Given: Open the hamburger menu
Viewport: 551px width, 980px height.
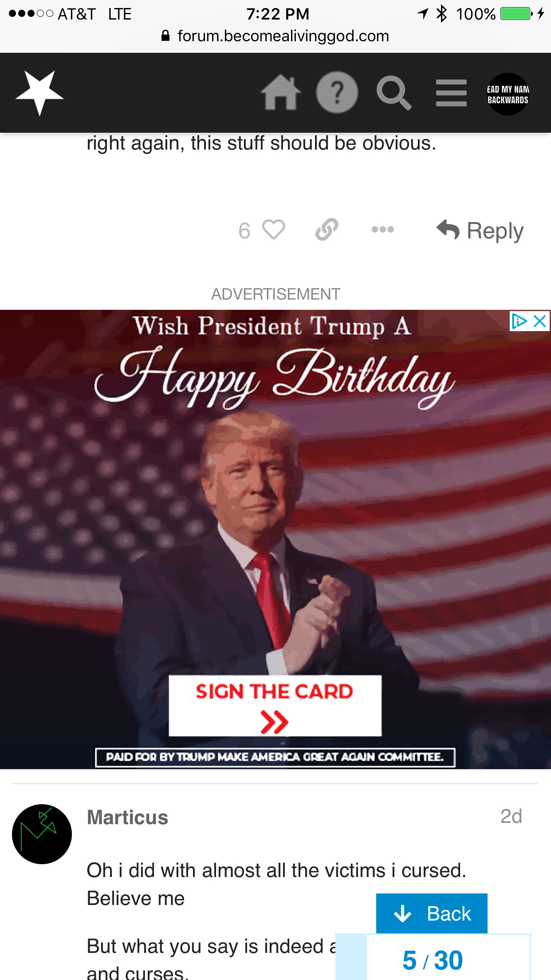Looking at the screenshot, I should point(451,93).
